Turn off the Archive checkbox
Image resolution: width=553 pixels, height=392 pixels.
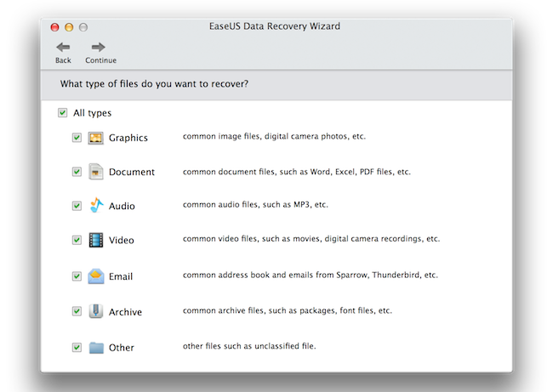click(x=77, y=312)
